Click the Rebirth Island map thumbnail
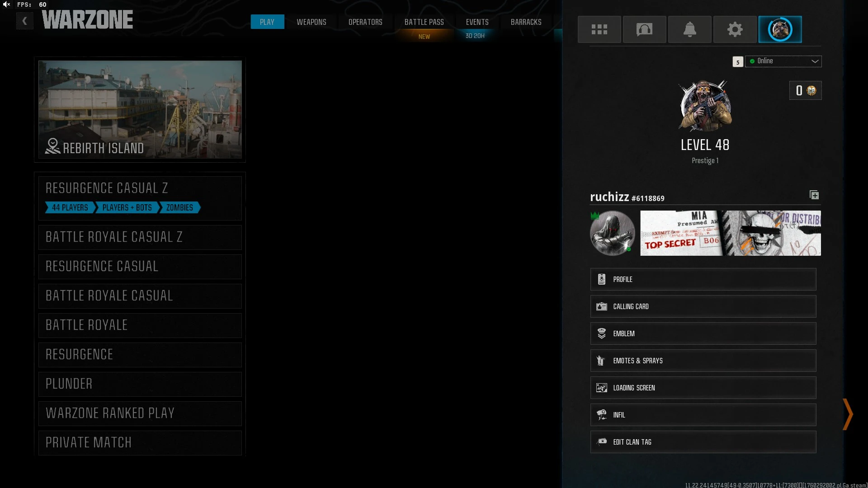The width and height of the screenshot is (868, 488). click(x=140, y=109)
